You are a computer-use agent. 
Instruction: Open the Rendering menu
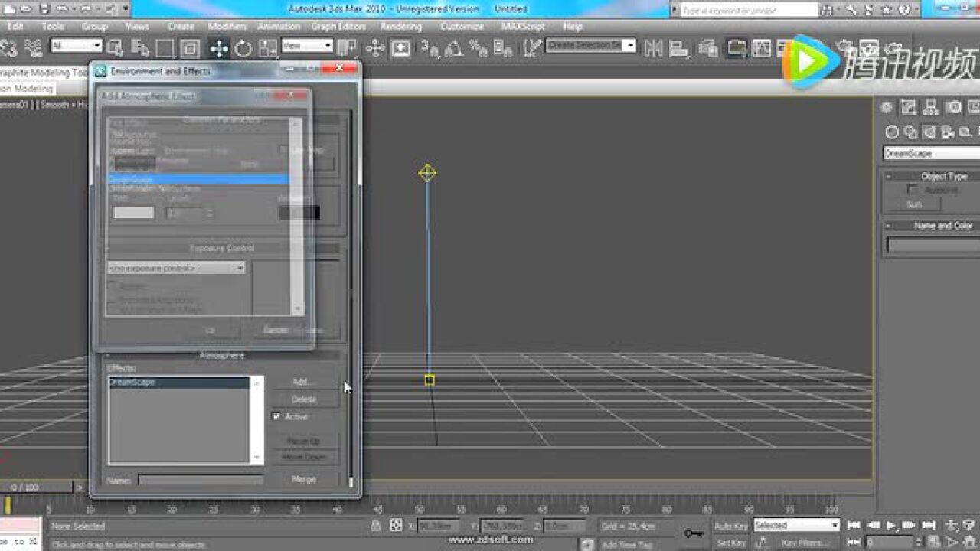tap(401, 26)
